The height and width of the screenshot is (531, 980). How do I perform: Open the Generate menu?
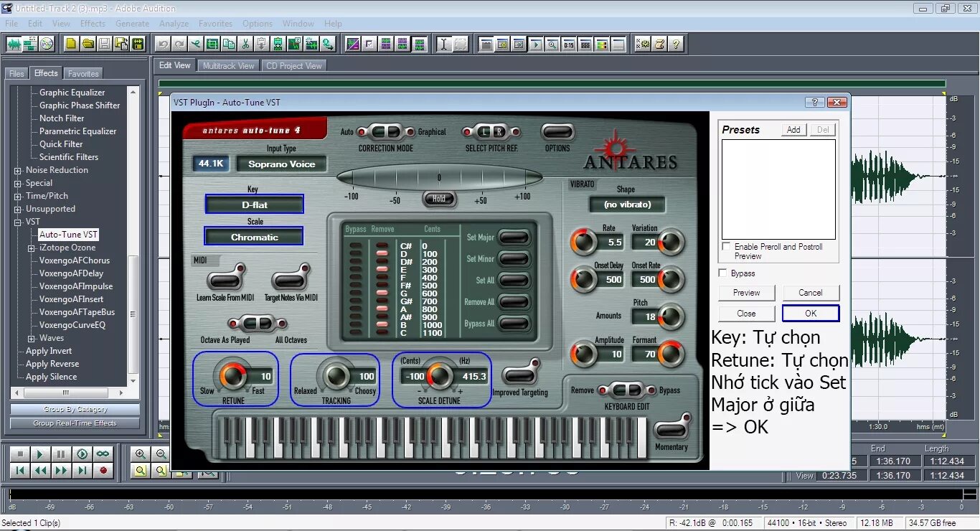(x=132, y=24)
